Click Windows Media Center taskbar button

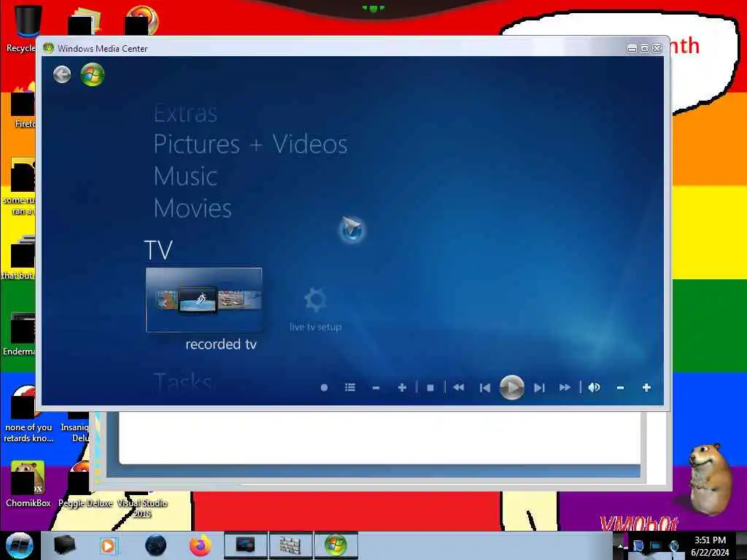tap(336, 545)
